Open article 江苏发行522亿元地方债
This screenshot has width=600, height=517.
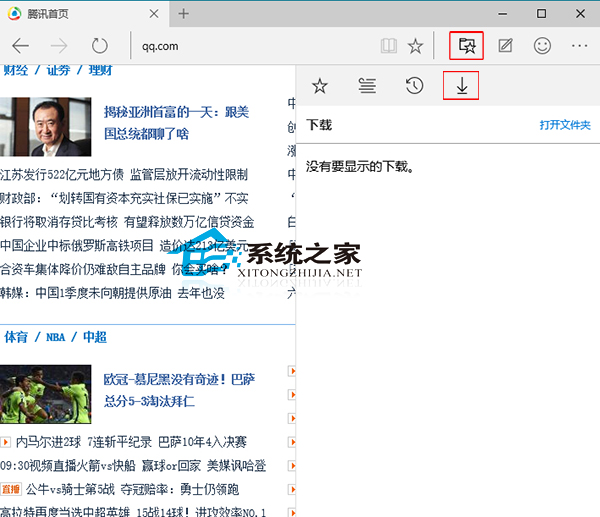[x=62, y=175]
